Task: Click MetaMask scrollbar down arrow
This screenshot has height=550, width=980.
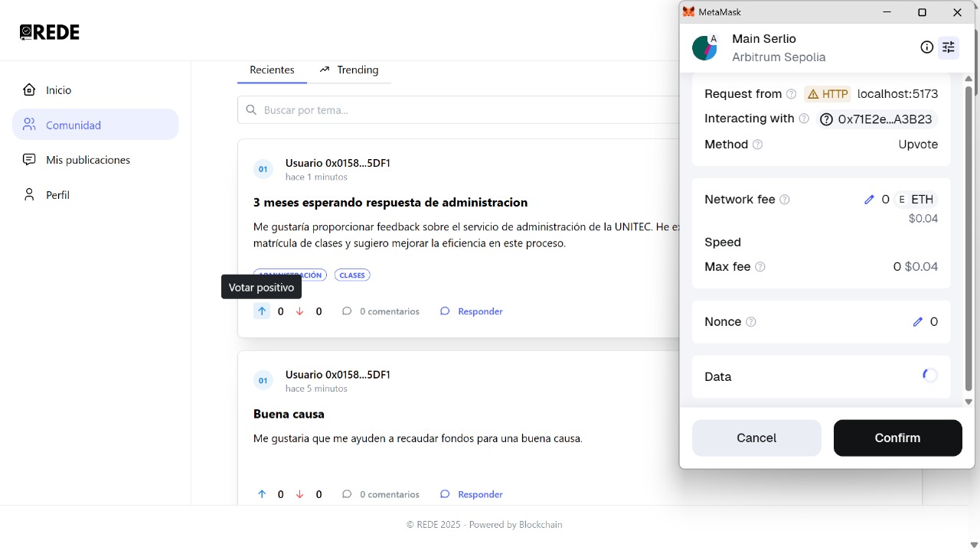Action: pos(969,402)
